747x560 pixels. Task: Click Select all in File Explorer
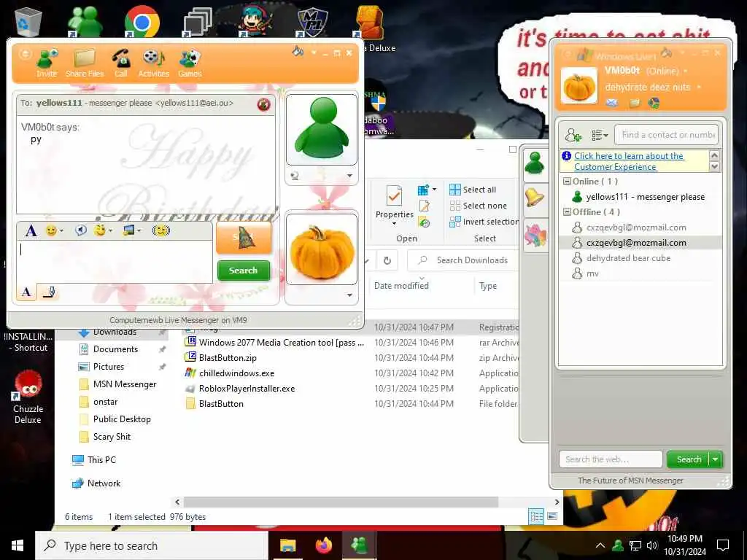click(x=473, y=190)
